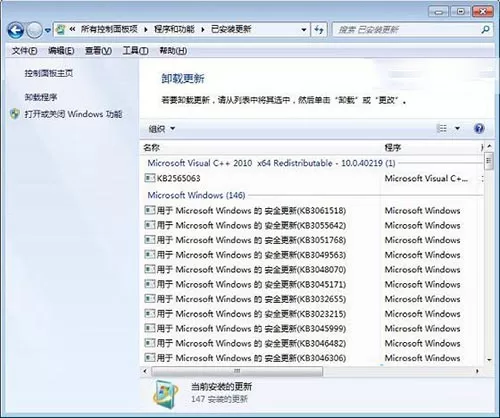Image resolution: width=500 pixels, height=418 pixels.
Task: Select 所有控制面板项 breadcrumb in address bar
Action: 109,29
